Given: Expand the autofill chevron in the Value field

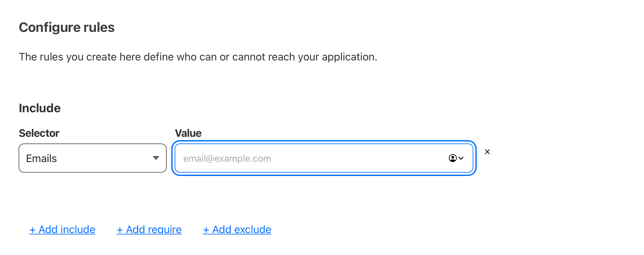Looking at the screenshot, I should point(461,158).
